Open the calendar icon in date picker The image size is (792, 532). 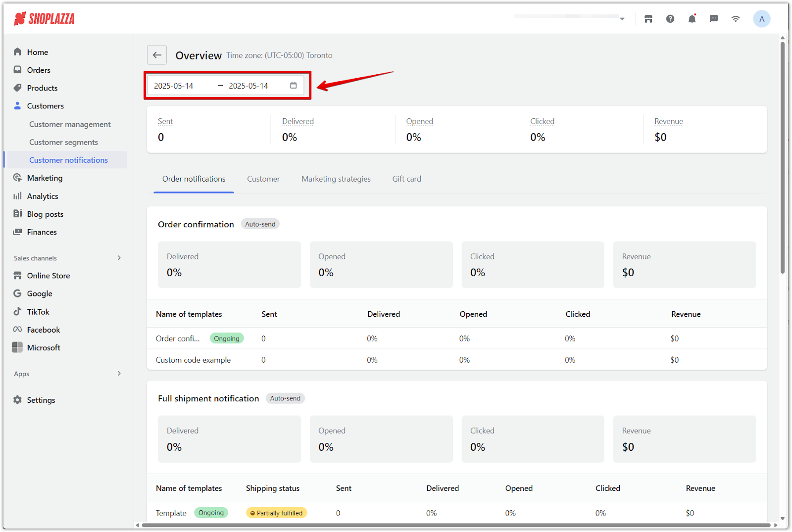pyautogui.click(x=294, y=85)
